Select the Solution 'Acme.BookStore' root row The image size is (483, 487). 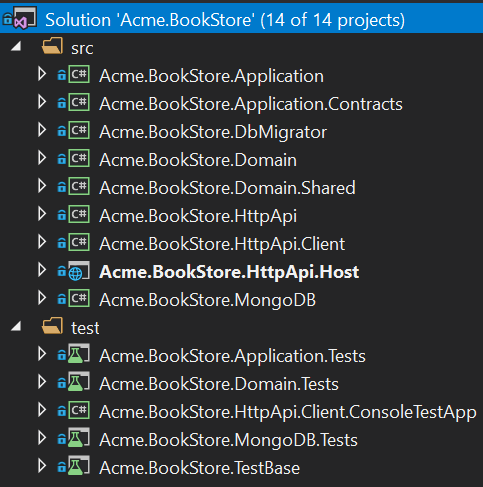click(x=241, y=19)
